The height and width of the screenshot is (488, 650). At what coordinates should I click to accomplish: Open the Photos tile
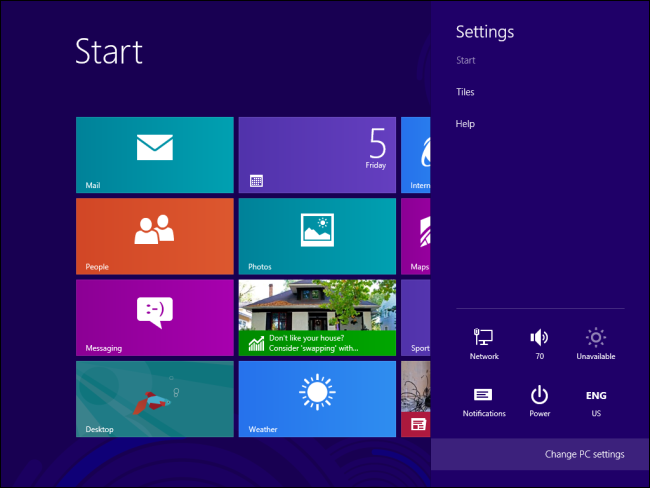pos(317,236)
